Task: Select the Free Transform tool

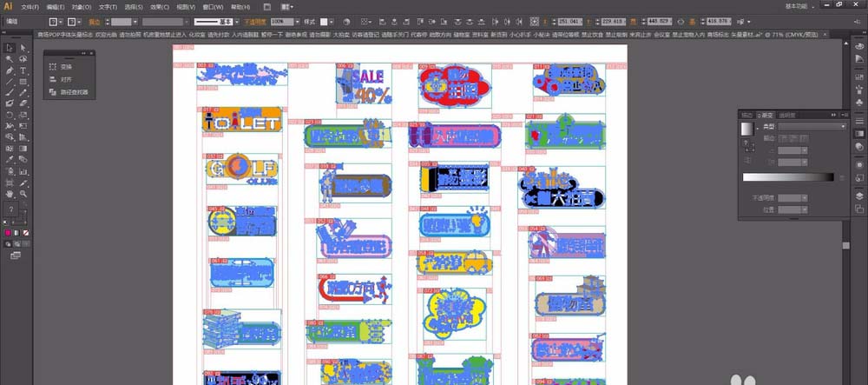Action: point(23,125)
